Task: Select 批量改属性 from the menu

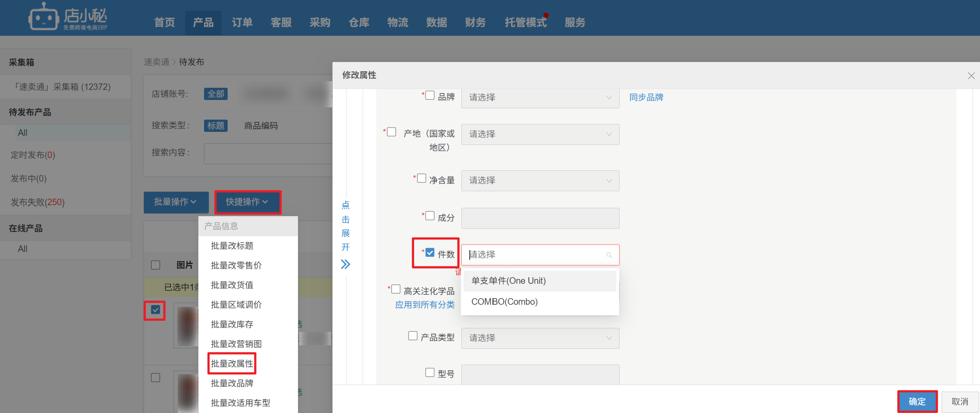Action: tap(232, 364)
